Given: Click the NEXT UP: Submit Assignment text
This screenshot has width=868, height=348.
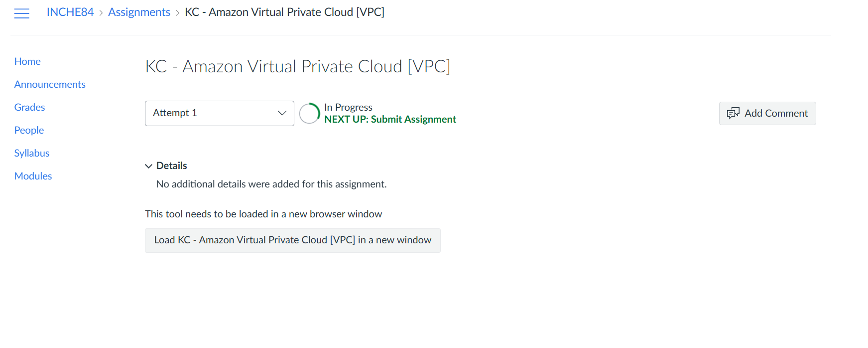Looking at the screenshot, I should click(x=390, y=120).
